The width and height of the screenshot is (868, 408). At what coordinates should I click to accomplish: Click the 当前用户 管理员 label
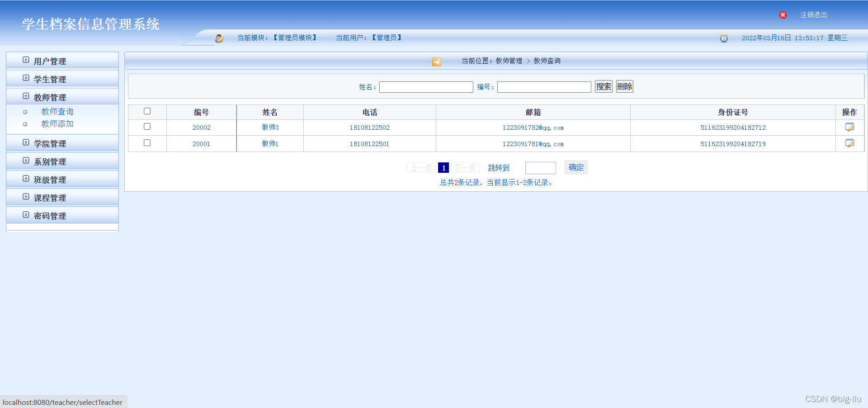369,38
